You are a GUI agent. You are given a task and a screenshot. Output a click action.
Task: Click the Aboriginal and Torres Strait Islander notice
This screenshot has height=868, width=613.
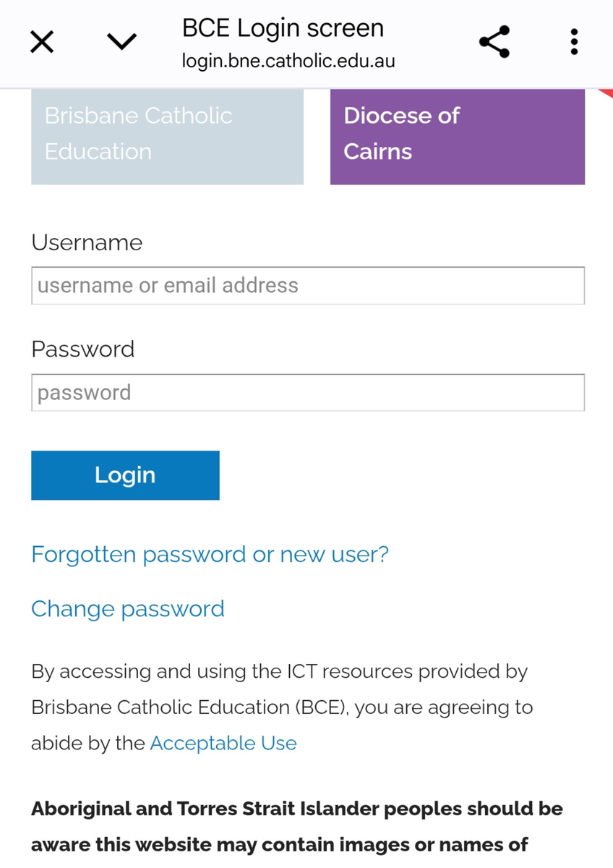(297, 826)
